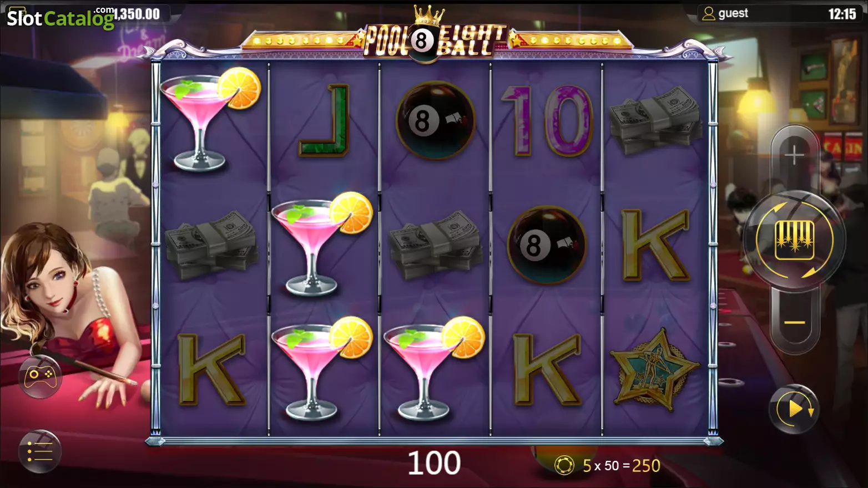This screenshot has width=868, height=488.
Task: Click the K symbol in the bottom-left corner
Action: (211, 369)
